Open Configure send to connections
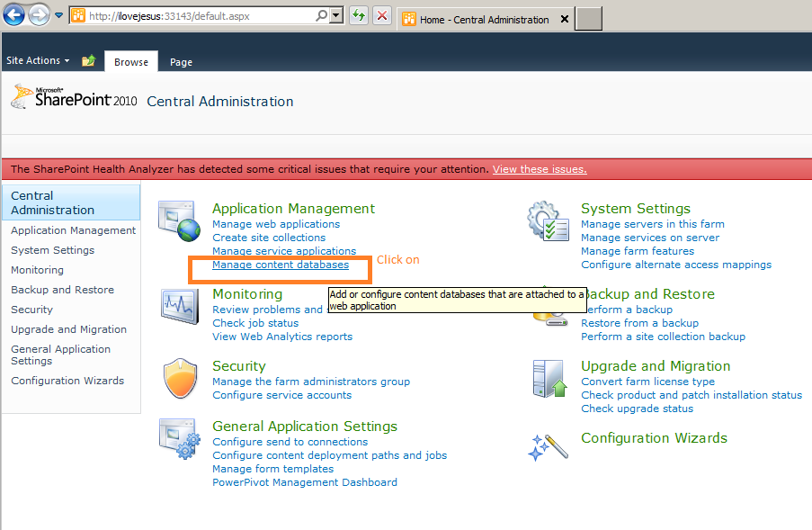This screenshot has width=812, height=530. 290,442
